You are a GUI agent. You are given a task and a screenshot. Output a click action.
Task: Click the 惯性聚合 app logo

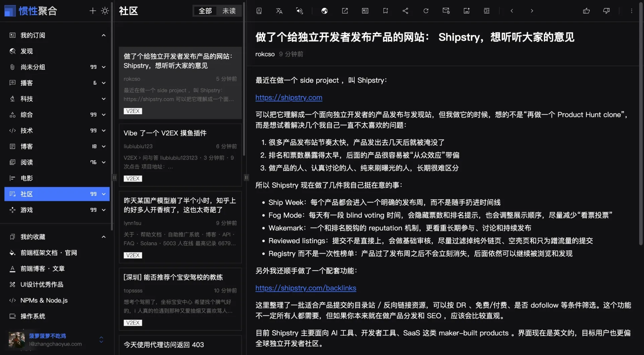(x=31, y=11)
